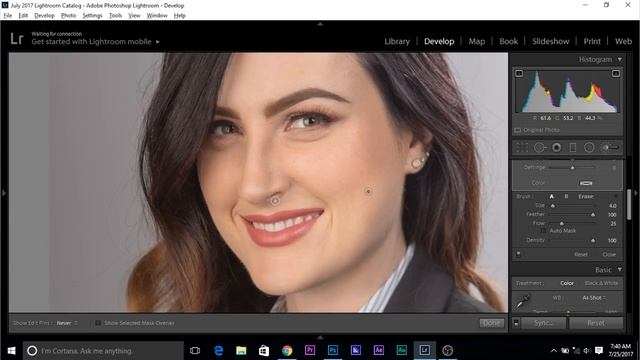Select the Radial Filter tool
The image size is (640, 360).
click(x=589, y=147)
